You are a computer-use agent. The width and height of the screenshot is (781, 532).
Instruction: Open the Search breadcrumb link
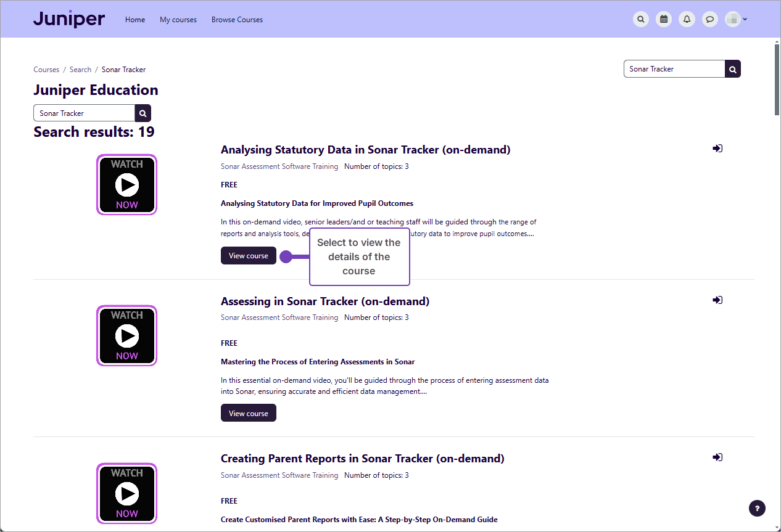[80, 69]
